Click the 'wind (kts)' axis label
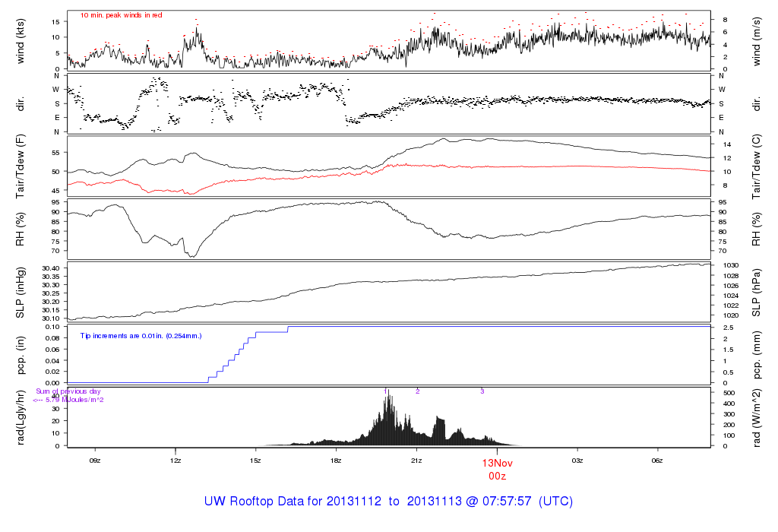This screenshot has height=532, width=778. pyautogui.click(x=21, y=41)
